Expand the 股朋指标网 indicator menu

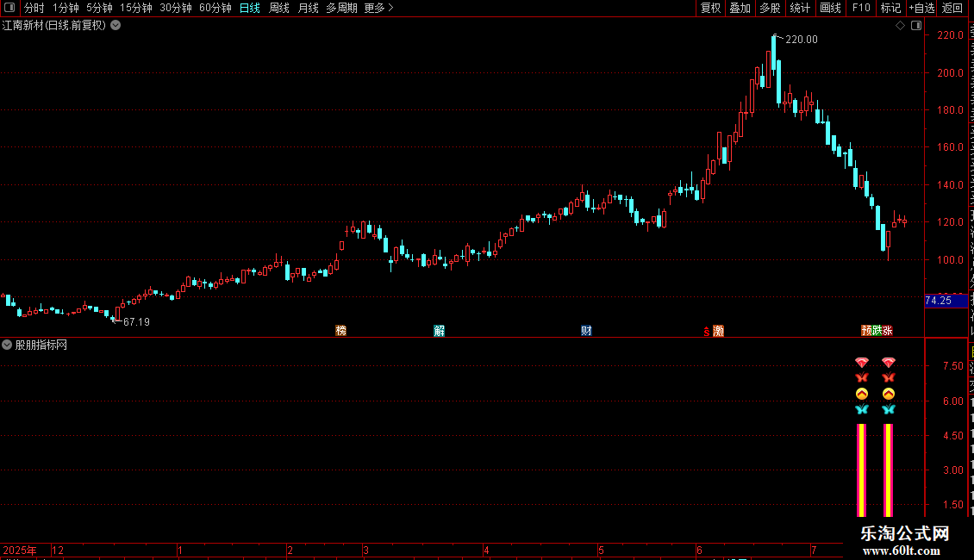[7, 345]
